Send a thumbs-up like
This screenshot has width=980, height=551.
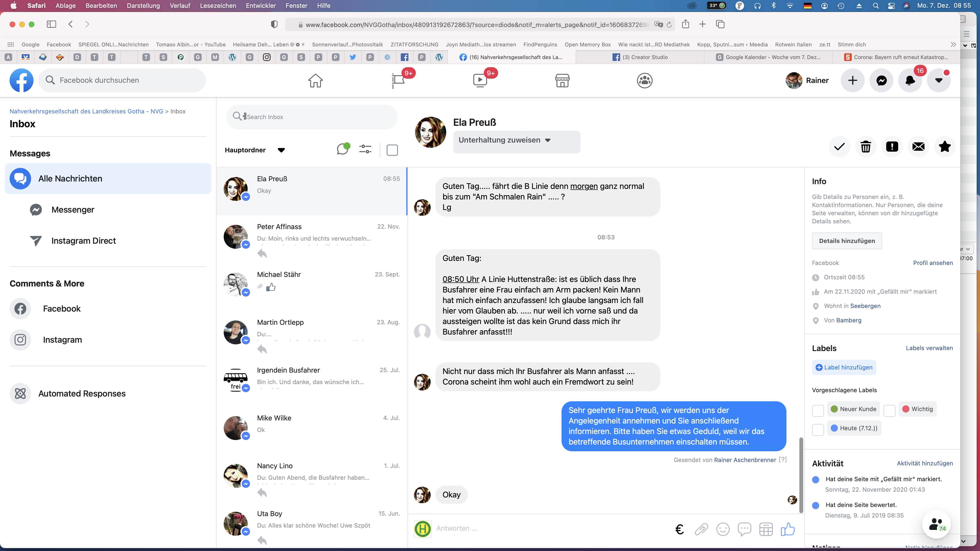tap(787, 529)
